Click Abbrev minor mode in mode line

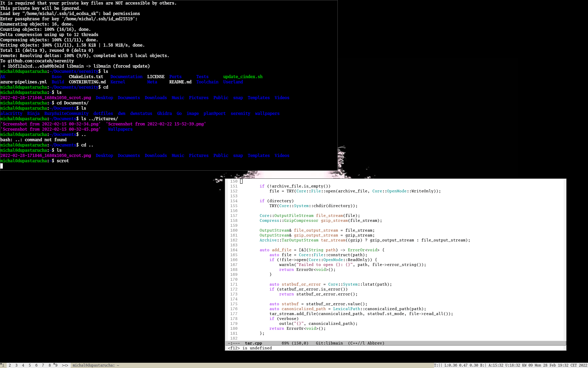376,343
